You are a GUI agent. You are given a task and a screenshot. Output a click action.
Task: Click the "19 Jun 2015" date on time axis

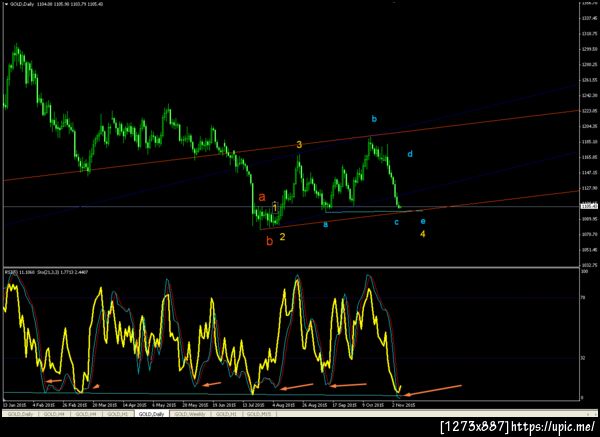click(224, 405)
